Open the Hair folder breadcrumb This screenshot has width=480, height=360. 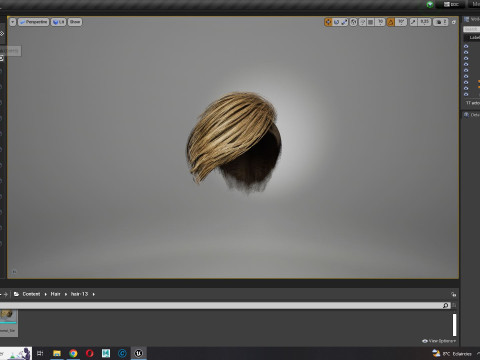tap(55, 294)
